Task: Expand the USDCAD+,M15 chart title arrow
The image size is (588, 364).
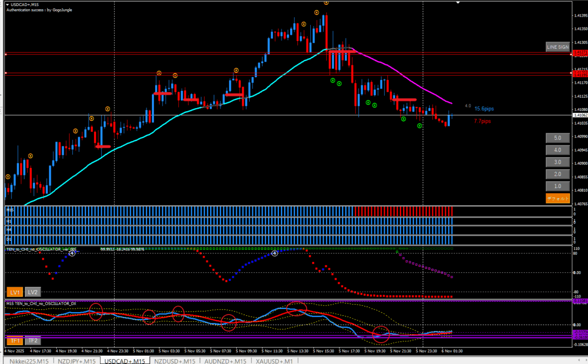Action: click(x=7, y=4)
